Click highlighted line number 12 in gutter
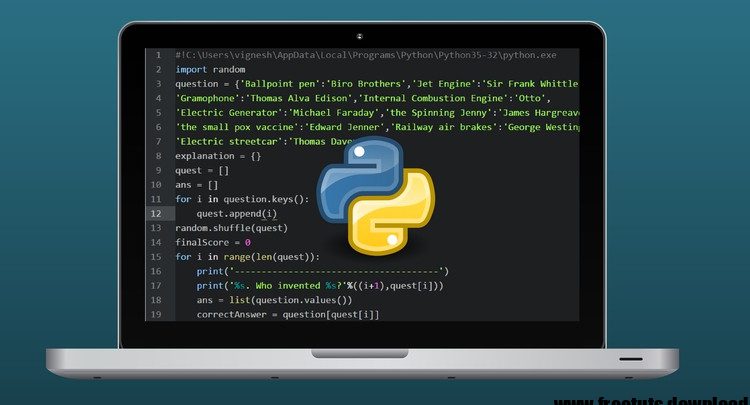750x405 pixels. click(x=156, y=214)
